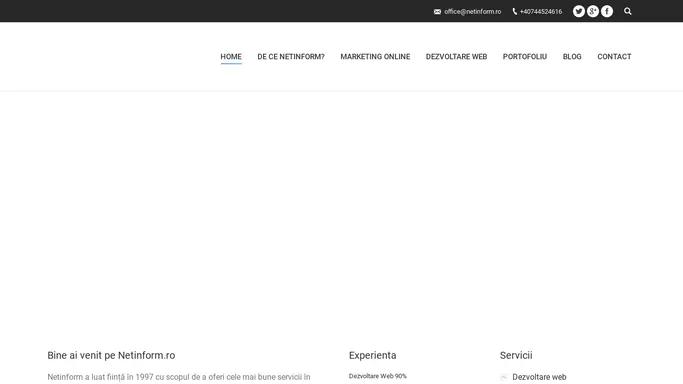Click the Servicii heading
This screenshot has height=384, width=683.
click(x=516, y=355)
